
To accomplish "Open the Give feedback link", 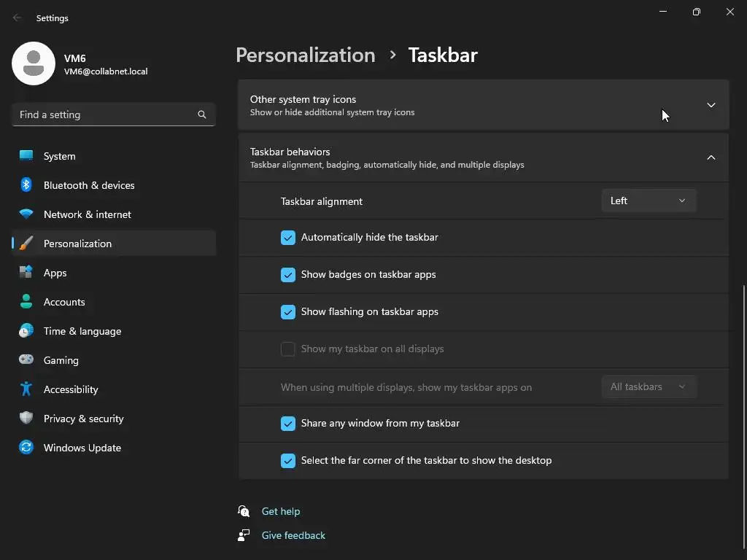I will (x=293, y=535).
